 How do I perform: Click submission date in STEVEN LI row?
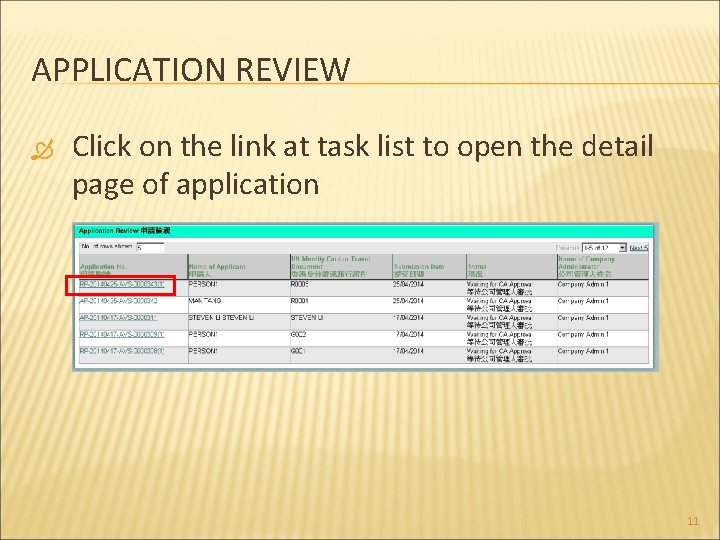pyautogui.click(x=408, y=318)
